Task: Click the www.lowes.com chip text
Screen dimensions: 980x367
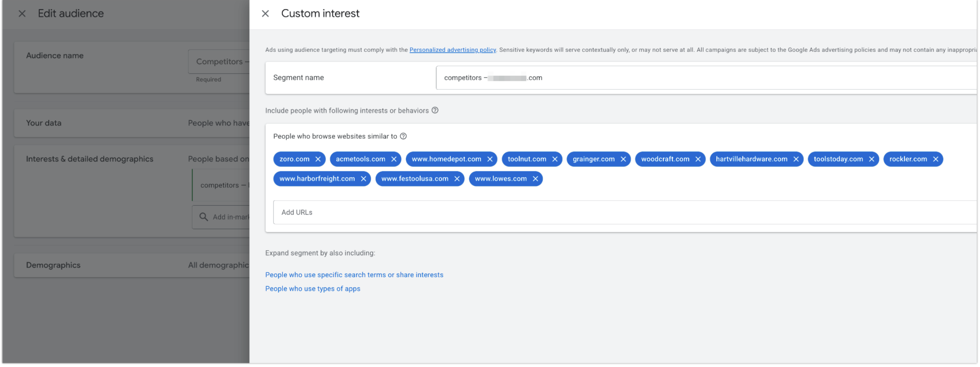Action: click(x=501, y=179)
